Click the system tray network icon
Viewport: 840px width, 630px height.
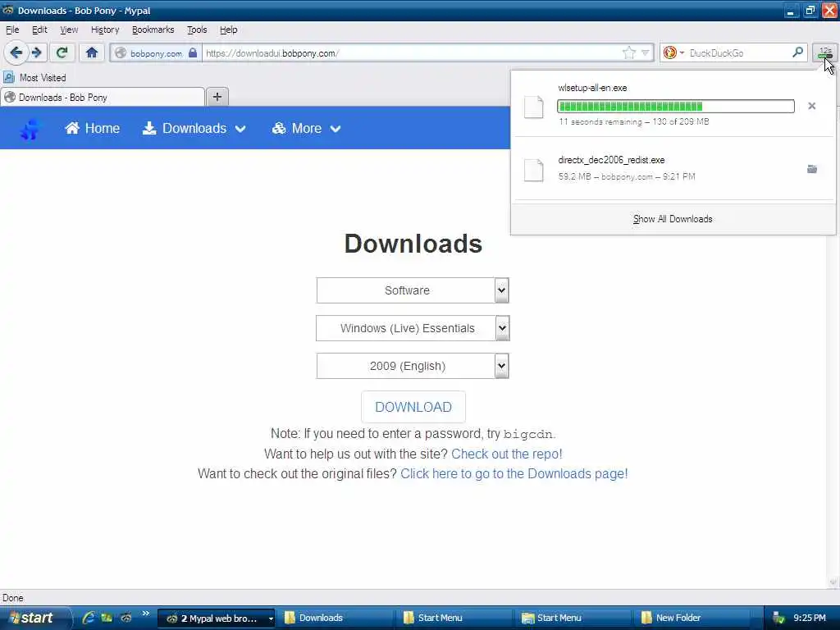tap(779, 619)
